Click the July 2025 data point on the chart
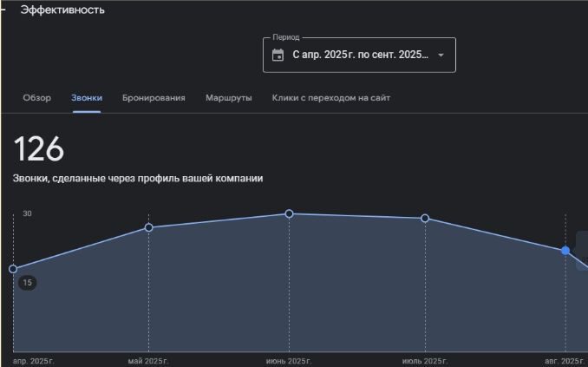Viewport: 588px width, 367px height. [x=425, y=218]
